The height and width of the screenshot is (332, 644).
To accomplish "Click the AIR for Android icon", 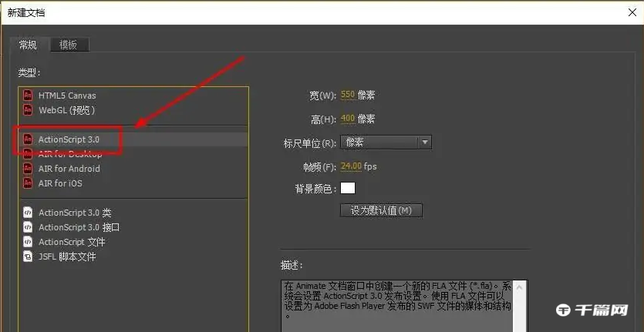I will point(28,168).
